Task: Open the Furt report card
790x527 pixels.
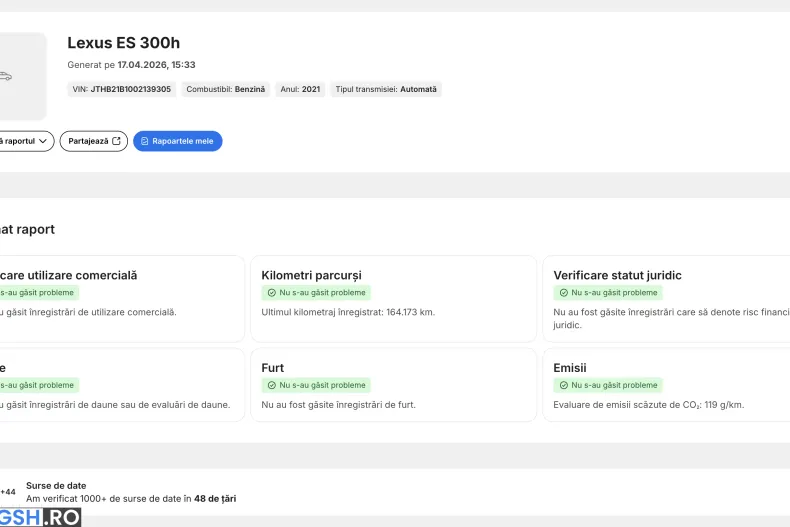Action: pos(390,385)
